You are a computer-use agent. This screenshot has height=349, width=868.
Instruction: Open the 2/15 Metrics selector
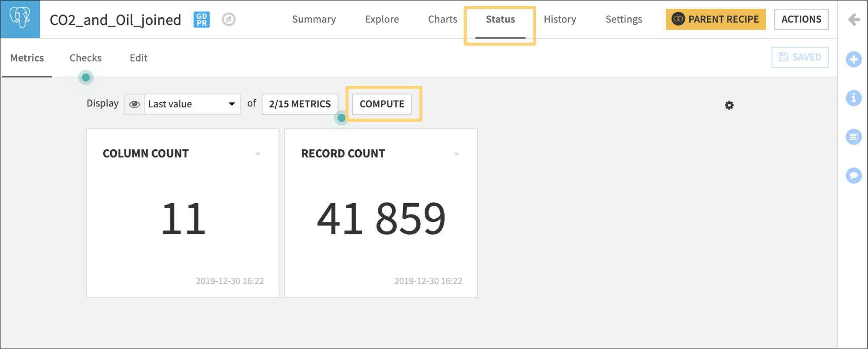pyautogui.click(x=300, y=104)
